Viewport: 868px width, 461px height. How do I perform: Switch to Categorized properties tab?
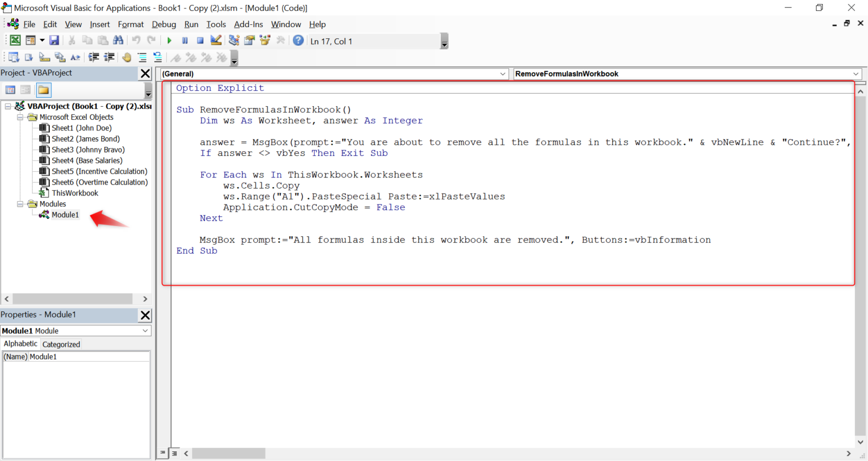tap(61, 344)
